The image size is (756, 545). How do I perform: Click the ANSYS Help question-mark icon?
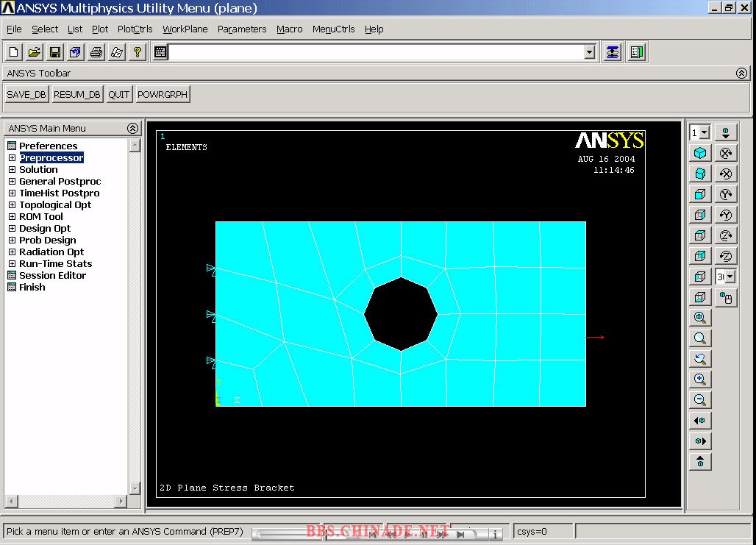(x=138, y=52)
